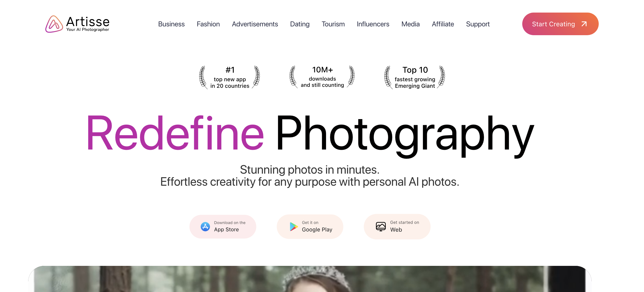
Task: Open the Affiliate link
Action: point(443,24)
